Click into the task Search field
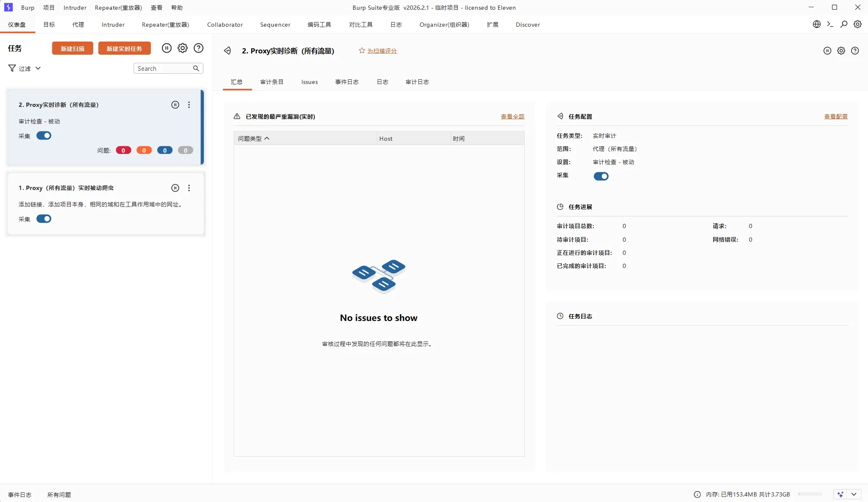The image size is (868, 502). 163,68
